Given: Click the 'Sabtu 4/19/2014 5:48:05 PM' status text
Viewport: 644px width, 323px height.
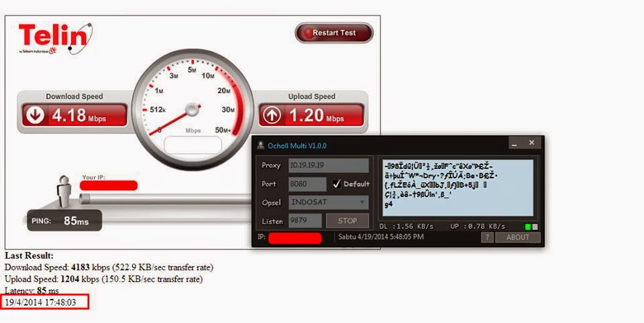Looking at the screenshot, I should click(x=381, y=237).
